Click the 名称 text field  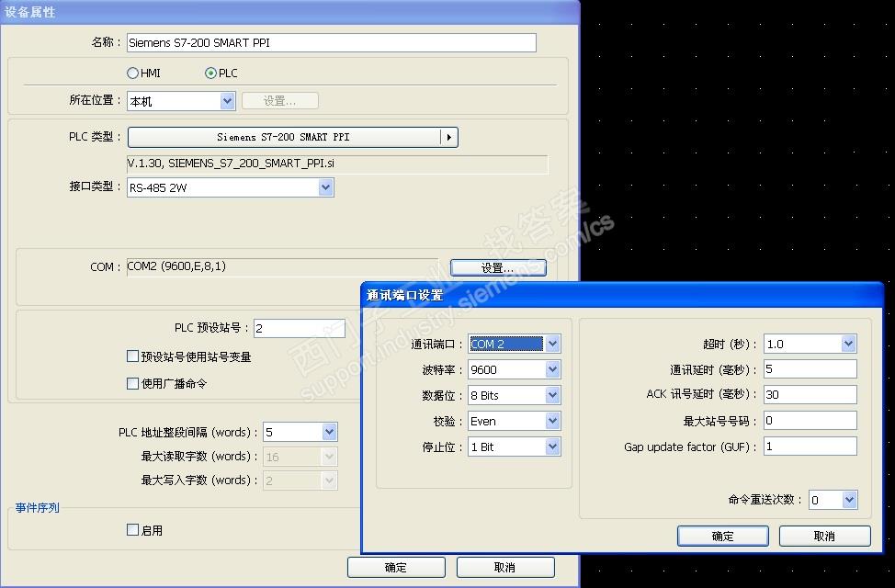click(x=331, y=43)
